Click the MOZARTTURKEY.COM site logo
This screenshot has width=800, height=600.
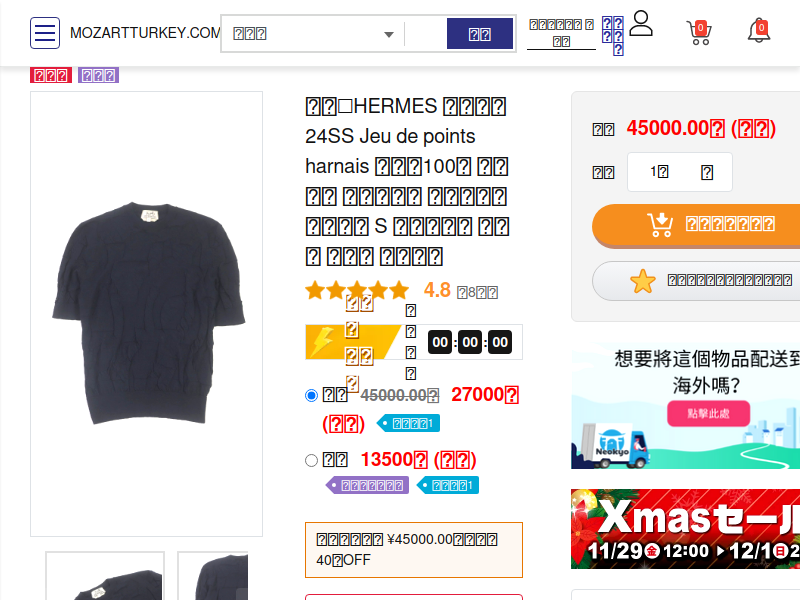(x=145, y=33)
